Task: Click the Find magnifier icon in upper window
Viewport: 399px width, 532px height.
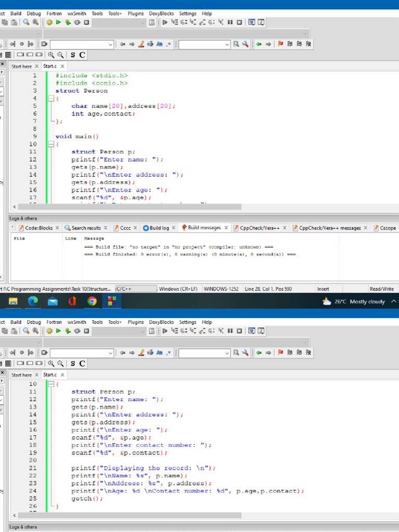Action: coord(26,22)
